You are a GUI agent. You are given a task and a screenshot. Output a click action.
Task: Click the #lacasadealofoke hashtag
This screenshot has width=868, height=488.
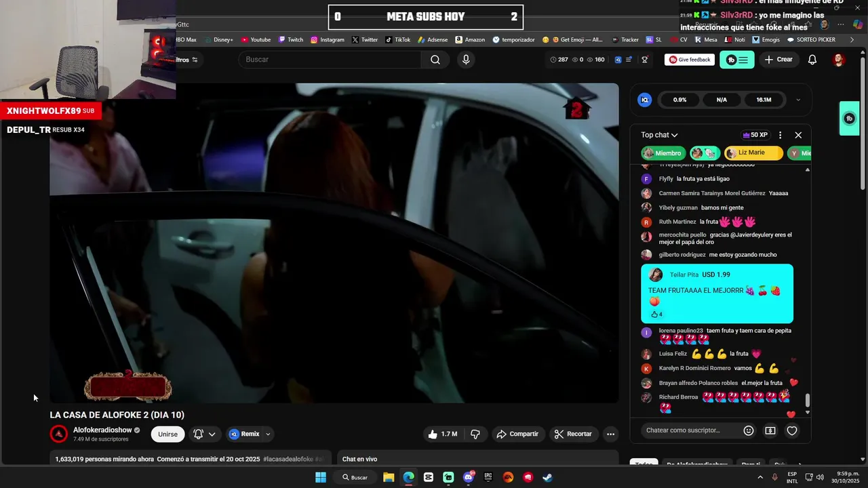(x=288, y=459)
